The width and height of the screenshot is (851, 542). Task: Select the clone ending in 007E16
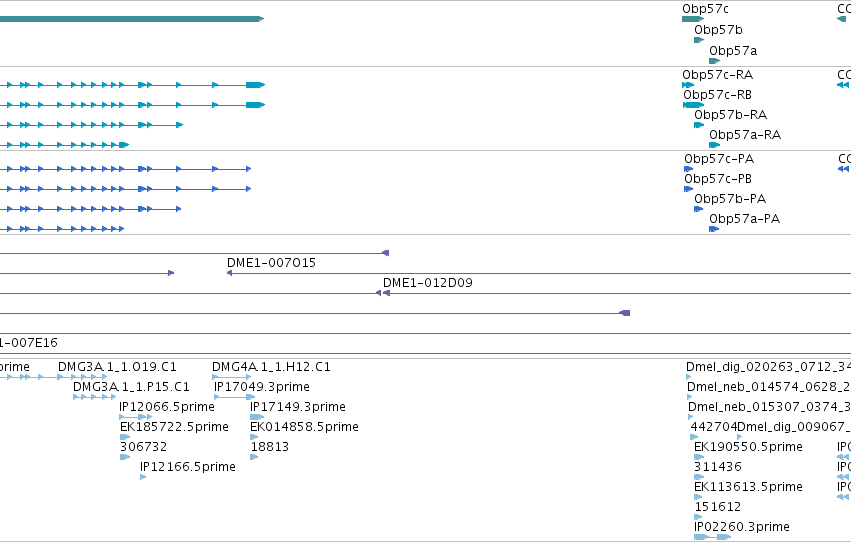point(426,354)
